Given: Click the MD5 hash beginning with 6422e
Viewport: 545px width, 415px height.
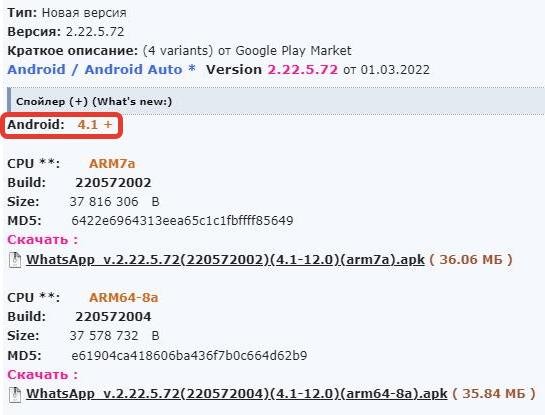Looking at the screenshot, I should [x=182, y=221].
